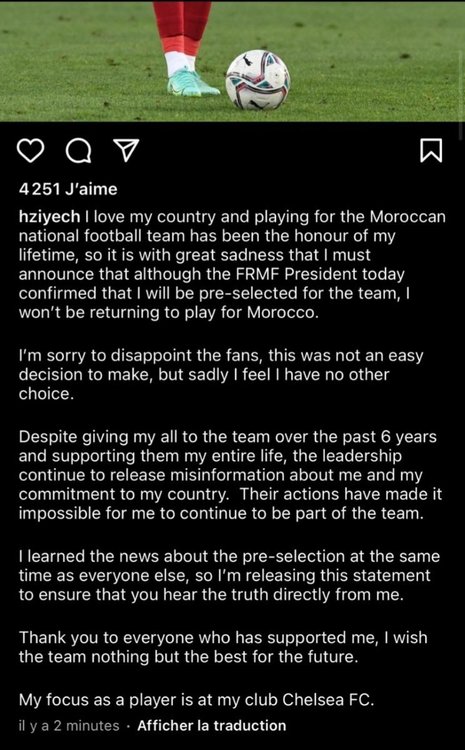Click "Moroccan" in the caption's first line
The width and height of the screenshot is (465, 750).
(x=409, y=217)
